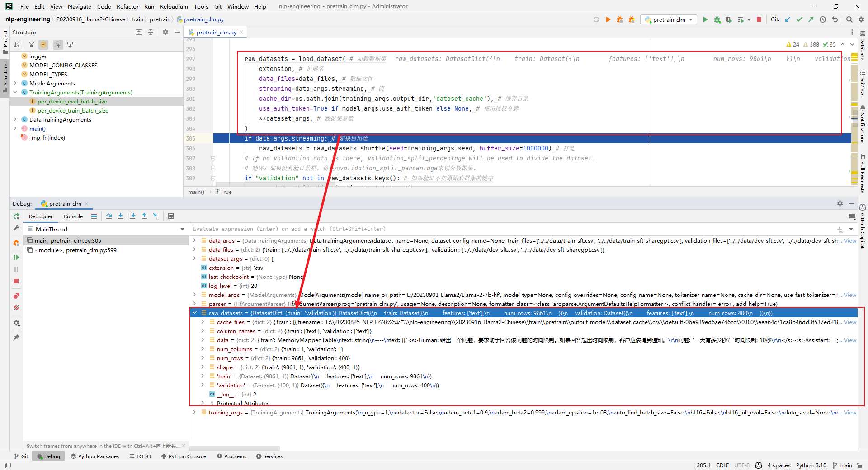Open View Breakpoints in debug sidebar
868x470 pixels.
[16, 296]
